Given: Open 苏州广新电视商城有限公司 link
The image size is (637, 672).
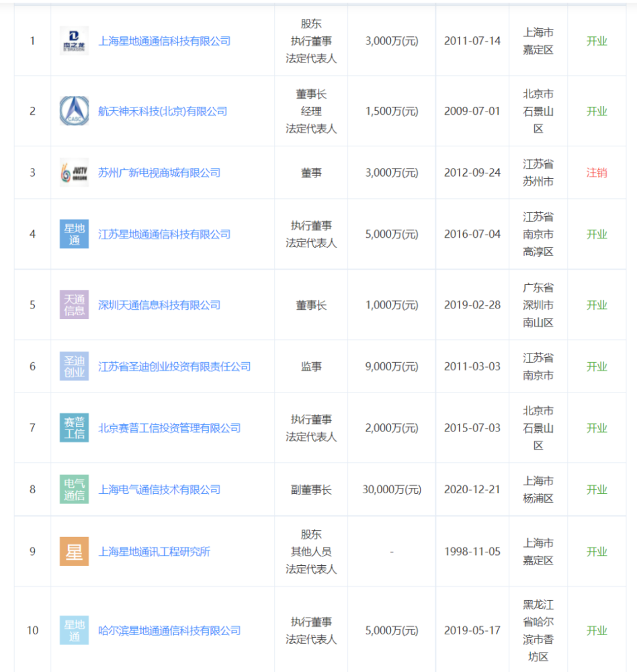Looking at the screenshot, I should click(159, 173).
